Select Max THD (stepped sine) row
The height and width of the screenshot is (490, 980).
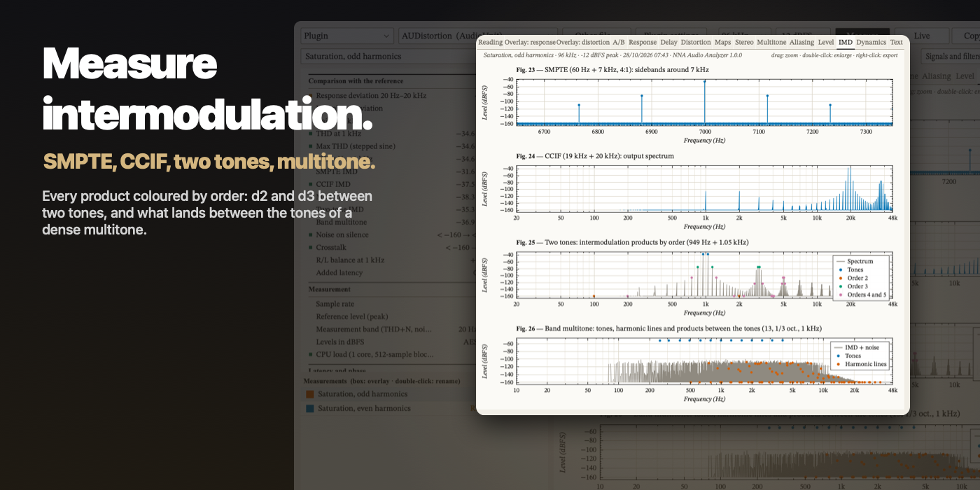[x=392, y=146]
